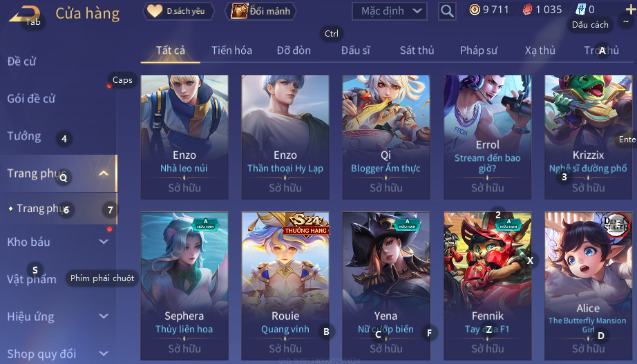This screenshot has width=637, height=364.
Task: Open the Mặc định sort dropdown
Action: pos(389,11)
